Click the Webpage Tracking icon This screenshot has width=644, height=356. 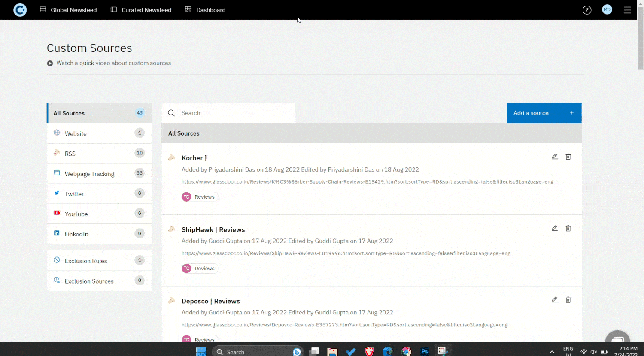click(x=57, y=173)
